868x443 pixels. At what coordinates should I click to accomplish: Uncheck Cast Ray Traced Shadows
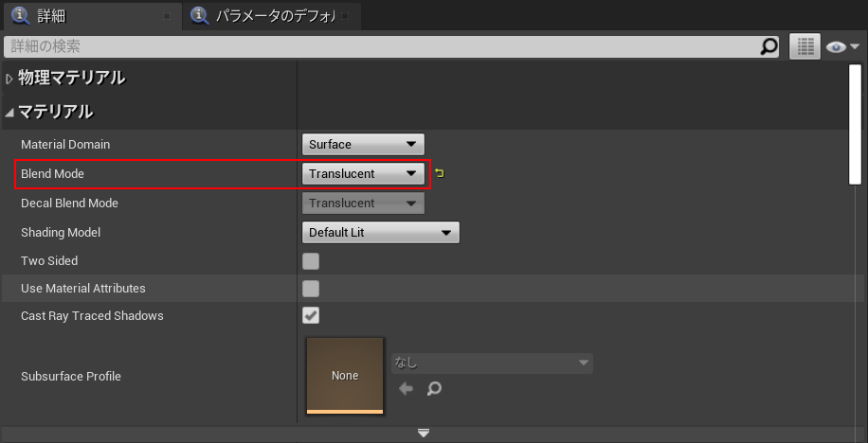(x=311, y=316)
